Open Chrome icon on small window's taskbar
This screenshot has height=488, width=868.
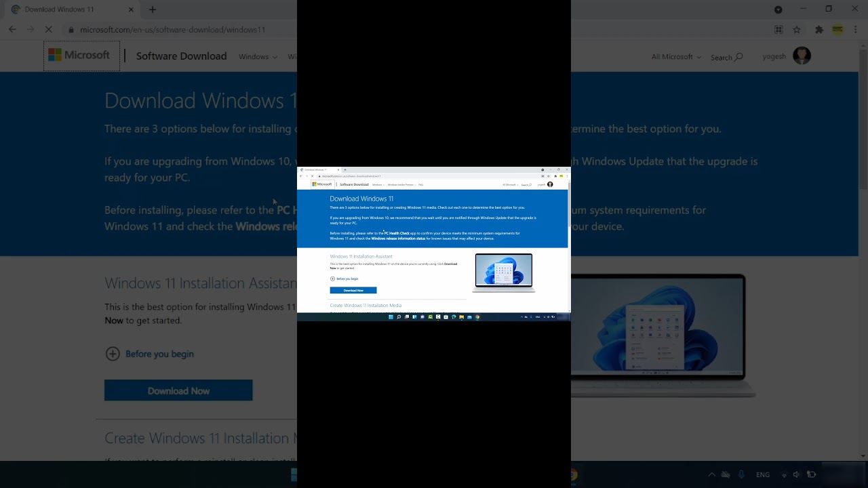[477, 317]
